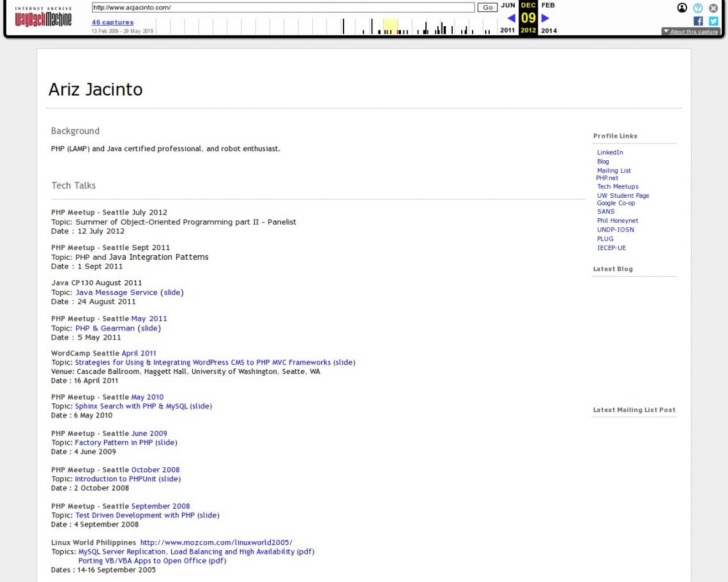Go to next capture with right arrow
Screen dimensions: 728x582
[545, 18]
